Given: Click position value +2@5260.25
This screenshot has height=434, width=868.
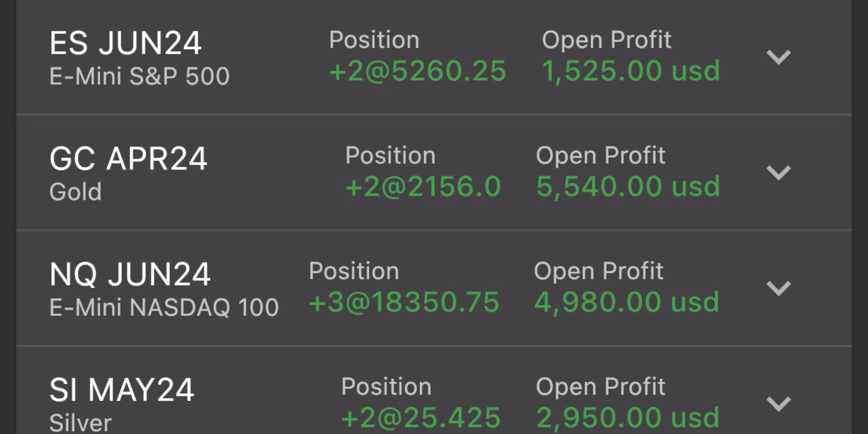Looking at the screenshot, I should click(418, 71).
